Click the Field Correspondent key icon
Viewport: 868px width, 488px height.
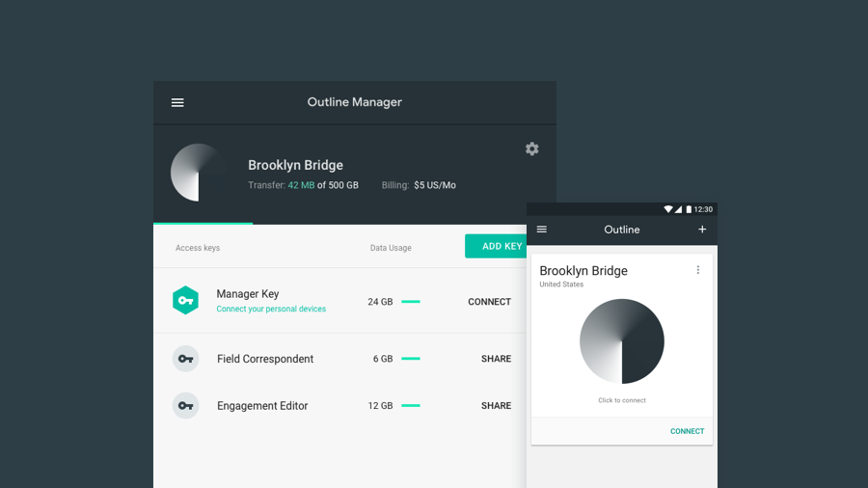(185, 359)
